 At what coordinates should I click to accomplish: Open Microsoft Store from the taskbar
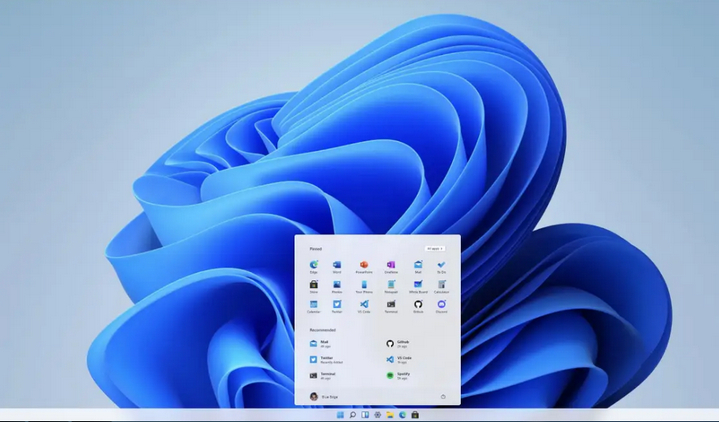(x=415, y=415)
